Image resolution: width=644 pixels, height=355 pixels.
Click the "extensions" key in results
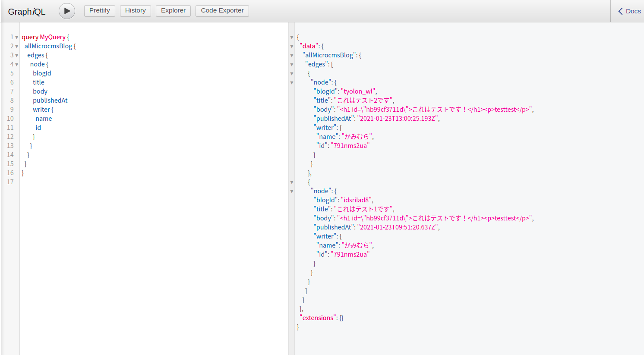(318, 318)
